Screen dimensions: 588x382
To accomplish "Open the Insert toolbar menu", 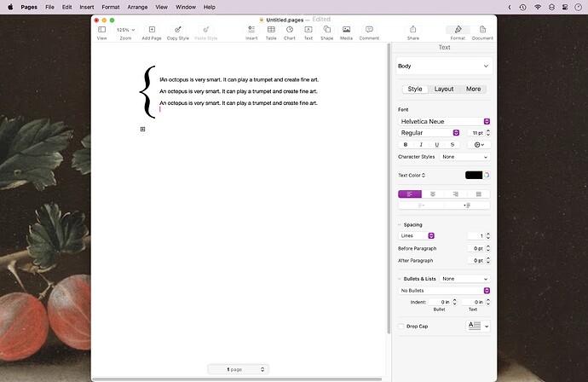I will (251, 30).
